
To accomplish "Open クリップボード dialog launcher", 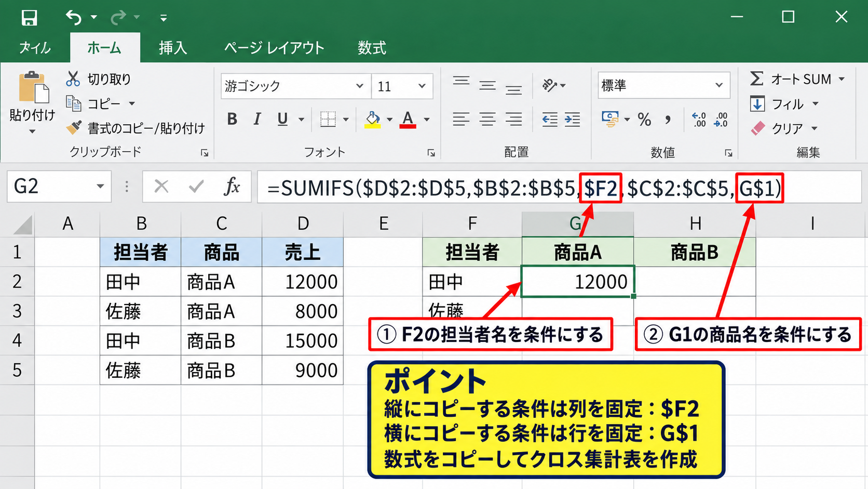I will coord(205,153).
